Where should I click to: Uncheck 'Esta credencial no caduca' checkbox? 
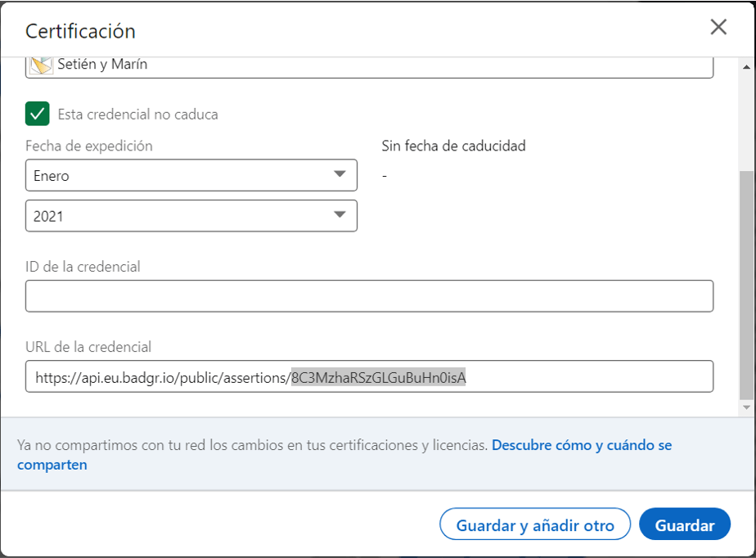click(x=37, y=114)
